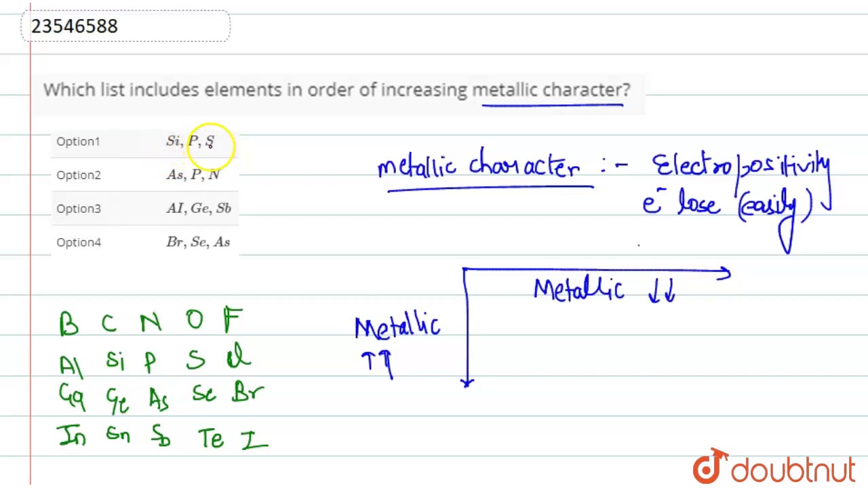Click the Option1 label
This screenshot has width=868, height=488.
[x=78, y=141]
